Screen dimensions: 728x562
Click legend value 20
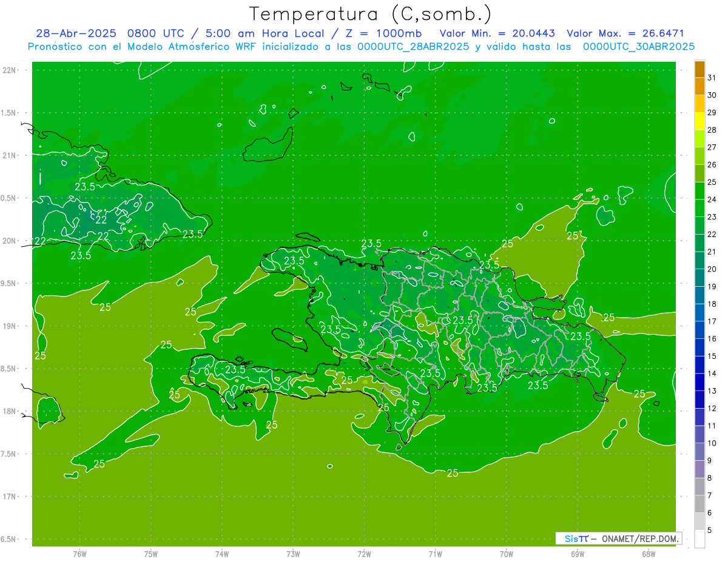[712, 269]
